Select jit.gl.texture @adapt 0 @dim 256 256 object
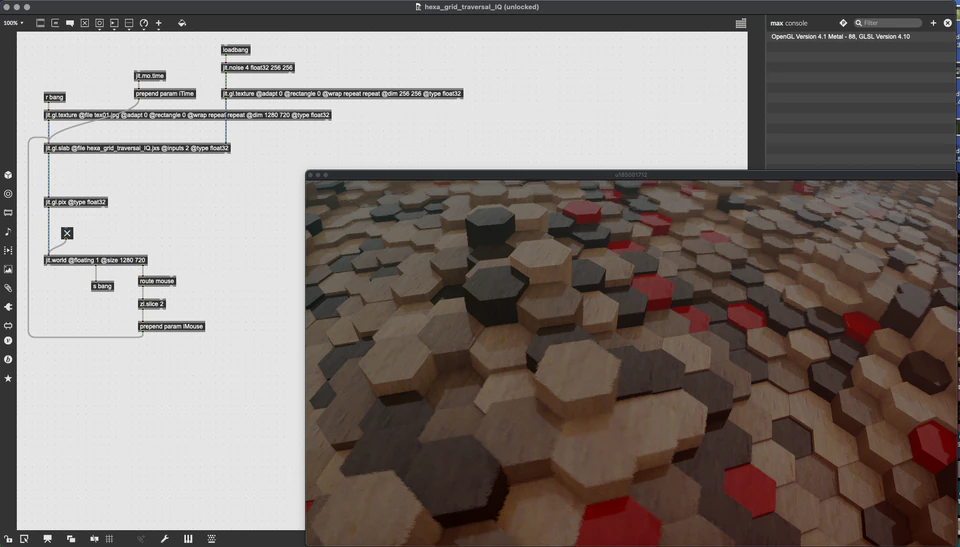 [342, 94]
